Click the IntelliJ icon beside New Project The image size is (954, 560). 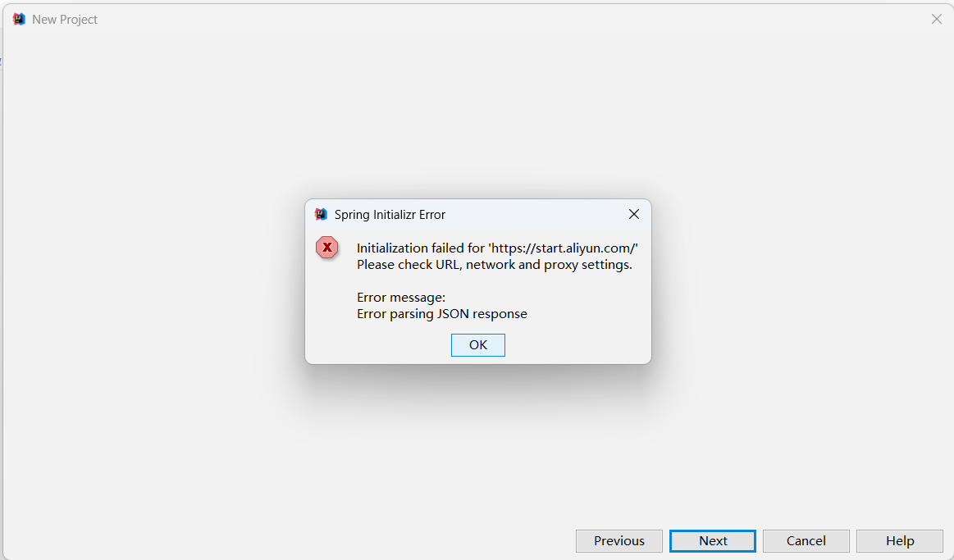point(19,19)
